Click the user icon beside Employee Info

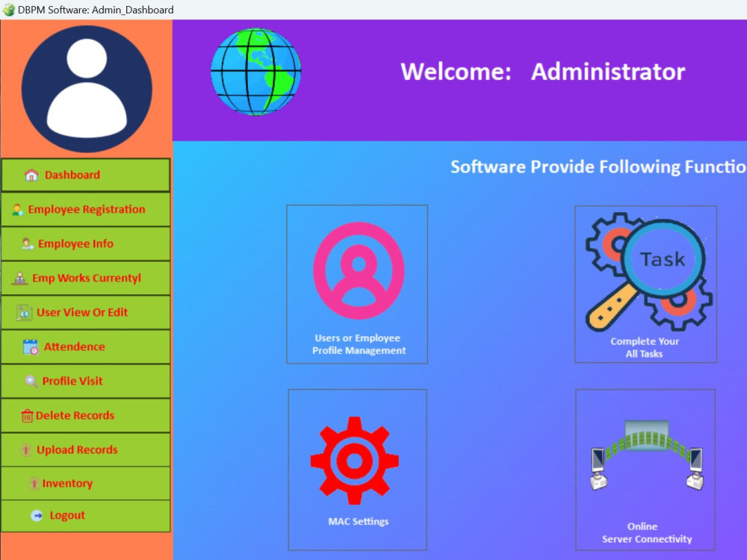(x=27, y=244)
